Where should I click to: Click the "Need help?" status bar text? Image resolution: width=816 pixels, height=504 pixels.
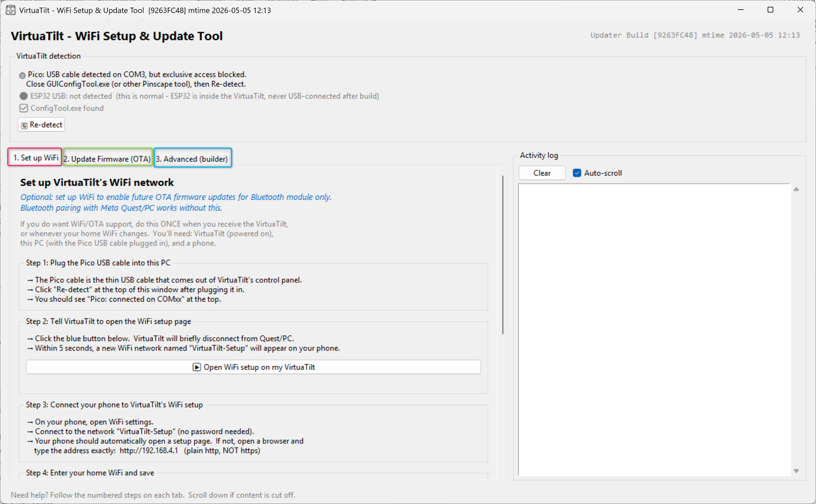pos(153,495)
